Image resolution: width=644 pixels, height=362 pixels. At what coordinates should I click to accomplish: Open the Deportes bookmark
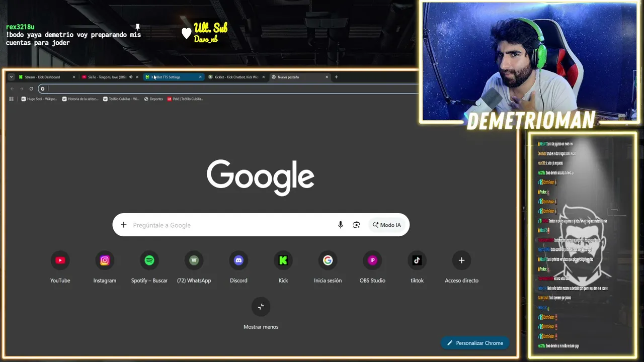[x=153, y=99]
